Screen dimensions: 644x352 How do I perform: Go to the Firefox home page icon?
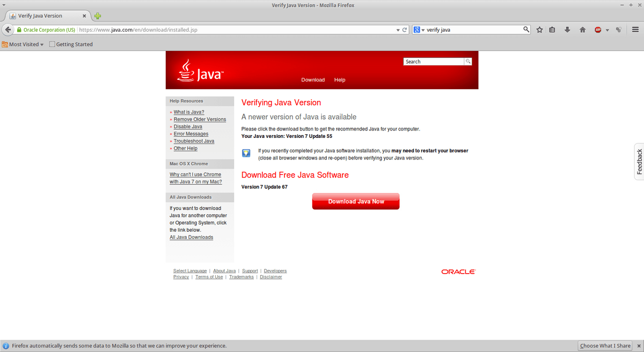582,30
